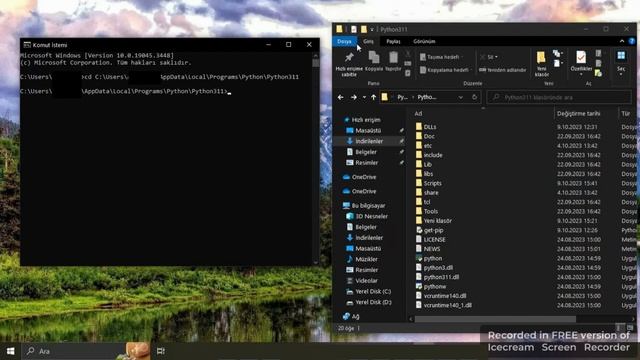Image resolution: width=640 pixels, height=360 pixels.
Task: Open recent locations dropdown beside forward arrow
Action: point(364,97)
